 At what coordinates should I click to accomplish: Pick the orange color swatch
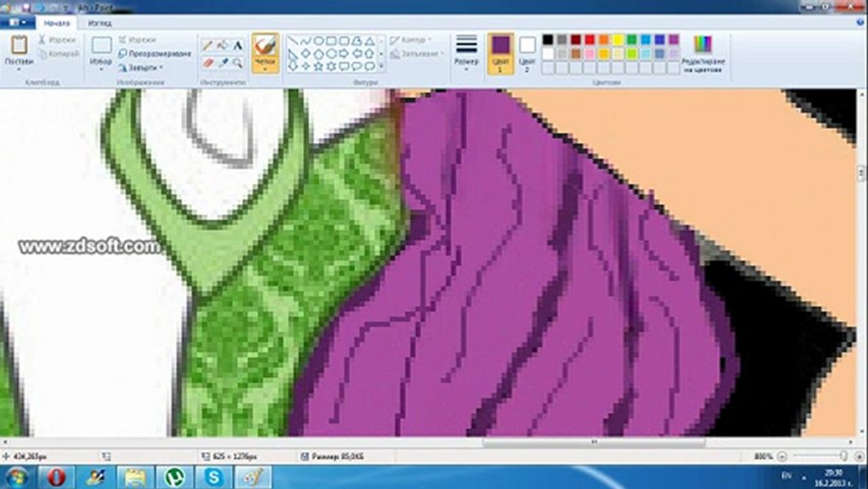(604, 39)
